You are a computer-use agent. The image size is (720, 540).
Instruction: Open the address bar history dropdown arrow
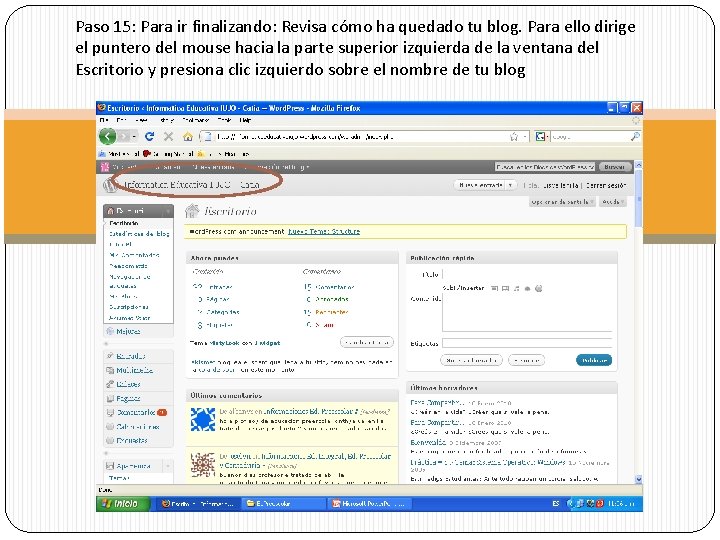click(x=525, y=137)
